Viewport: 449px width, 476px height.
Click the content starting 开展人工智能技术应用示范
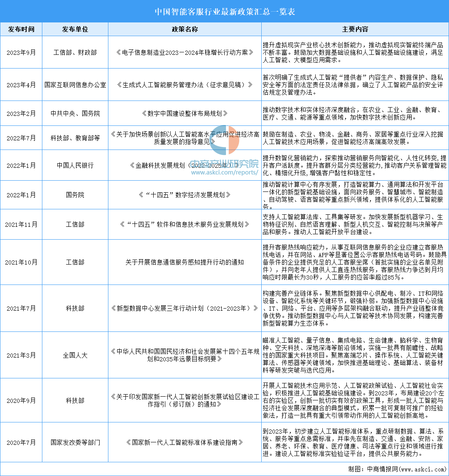(353, 401)
